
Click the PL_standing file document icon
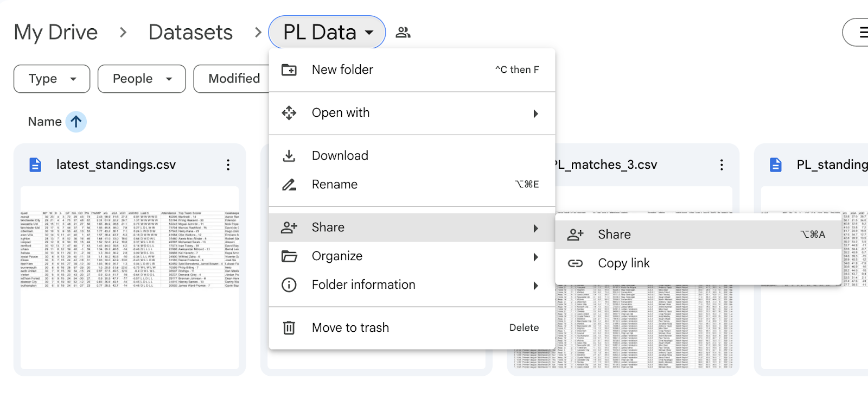tap(776, 165)
